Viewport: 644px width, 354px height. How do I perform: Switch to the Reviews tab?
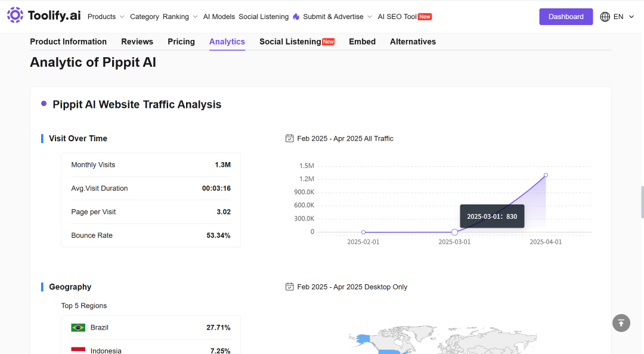click(137, 42)
